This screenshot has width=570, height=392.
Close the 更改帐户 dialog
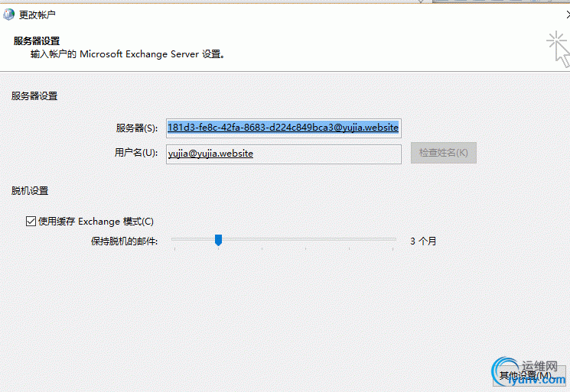point(568,15)
